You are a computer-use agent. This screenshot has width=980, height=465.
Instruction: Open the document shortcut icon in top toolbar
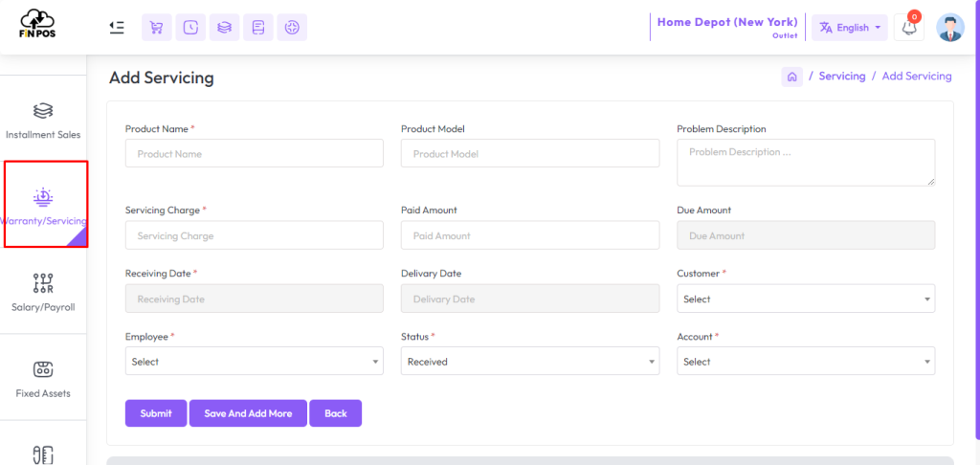point(258,28)
